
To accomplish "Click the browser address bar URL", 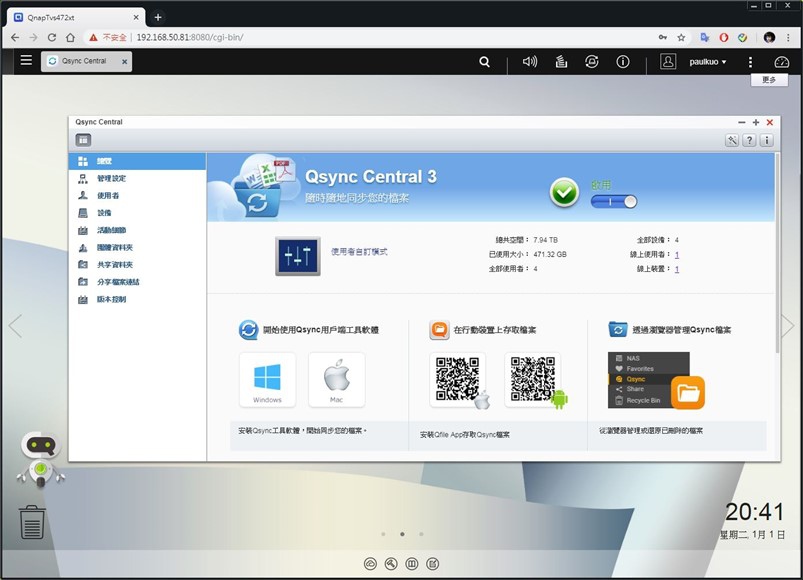I will tap(190, 37).
